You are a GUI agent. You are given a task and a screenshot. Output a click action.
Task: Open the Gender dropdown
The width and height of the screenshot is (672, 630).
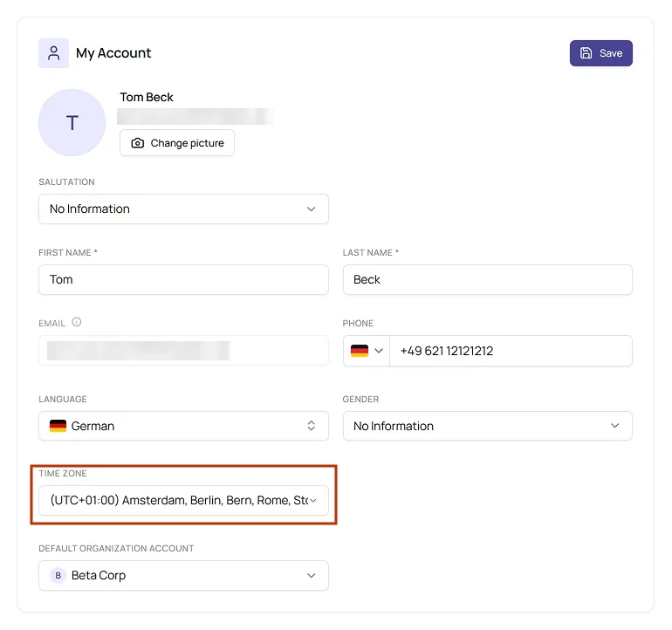(x=488, y=426)
